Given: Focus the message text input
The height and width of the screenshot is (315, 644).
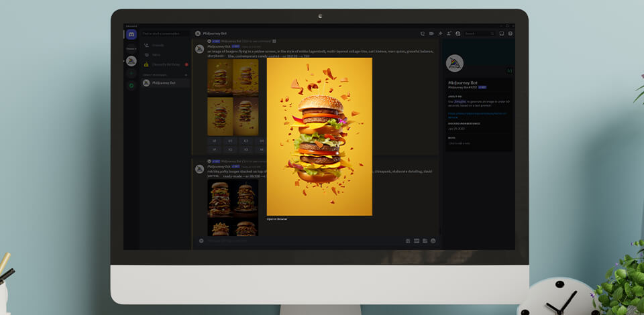Looking at the screenshot, I should (304, 241).
